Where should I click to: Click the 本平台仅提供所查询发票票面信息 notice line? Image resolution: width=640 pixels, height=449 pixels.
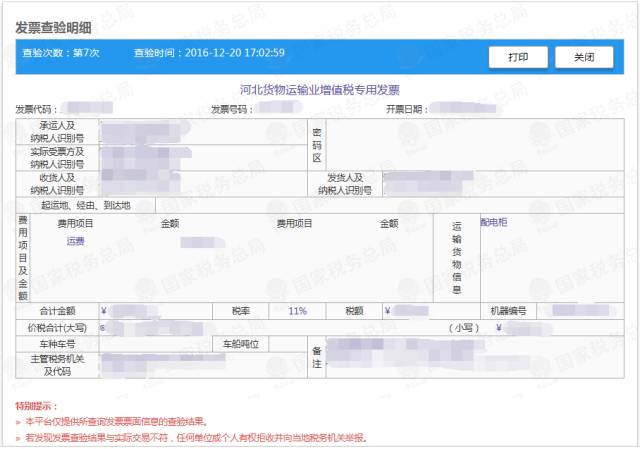click(116, 422)
